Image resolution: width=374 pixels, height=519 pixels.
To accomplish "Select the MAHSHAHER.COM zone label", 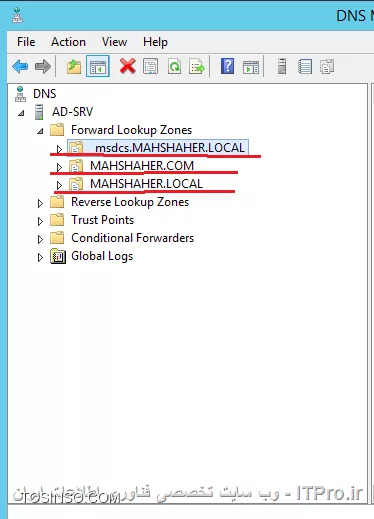I will click(x=142, y=166).
